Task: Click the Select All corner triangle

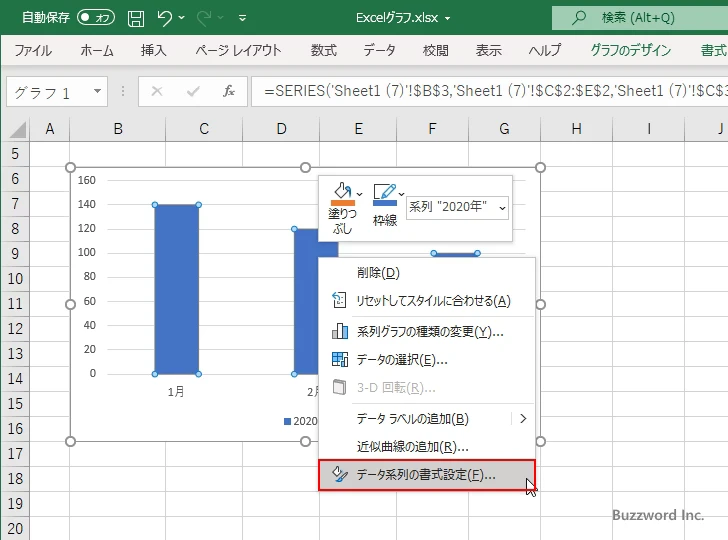Action: [x=17, y=129]
